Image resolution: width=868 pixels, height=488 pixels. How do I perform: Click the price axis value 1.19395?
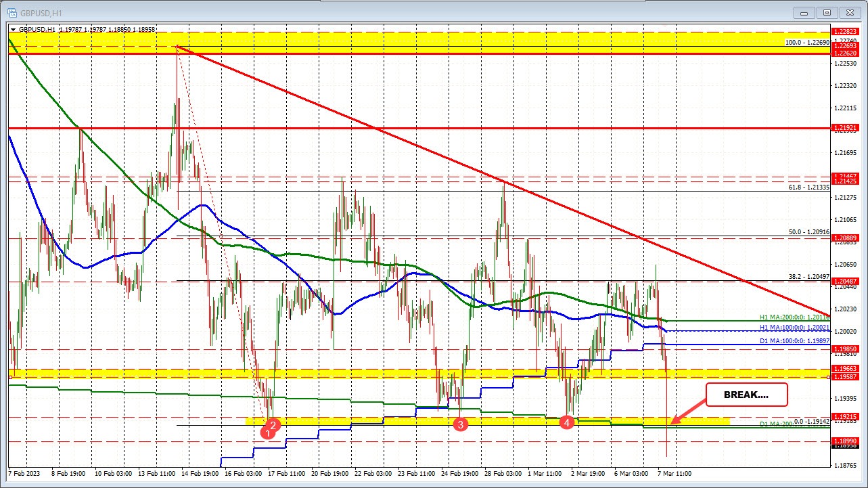(846, 398)
